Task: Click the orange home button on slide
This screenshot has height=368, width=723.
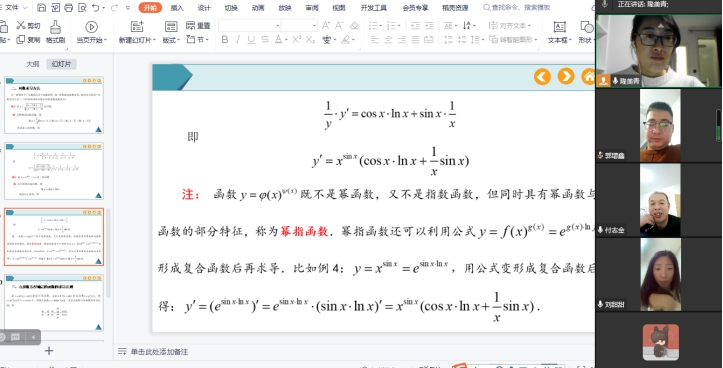Action: [588, 76]
